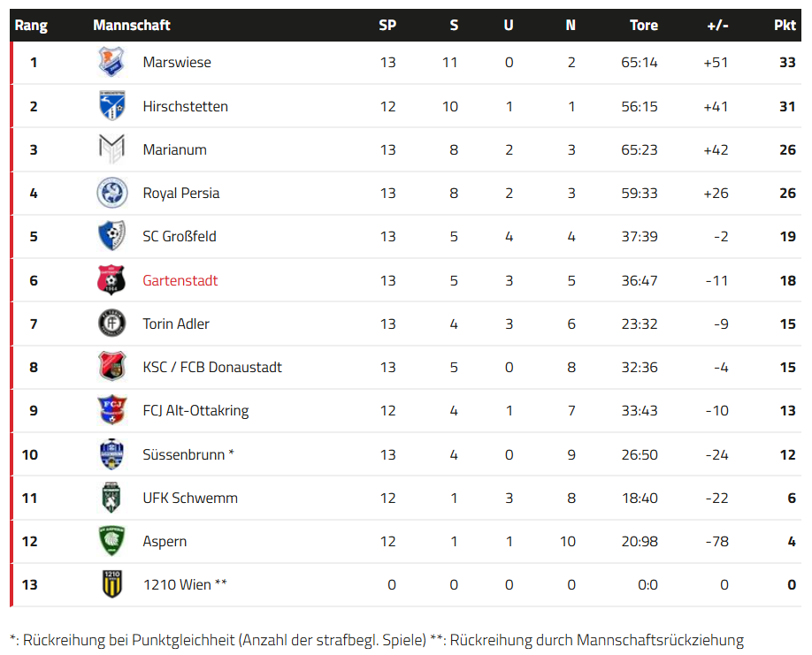Click the Hirschstetten team logo
The image size is (812, 655).
(x=111, y=106)
